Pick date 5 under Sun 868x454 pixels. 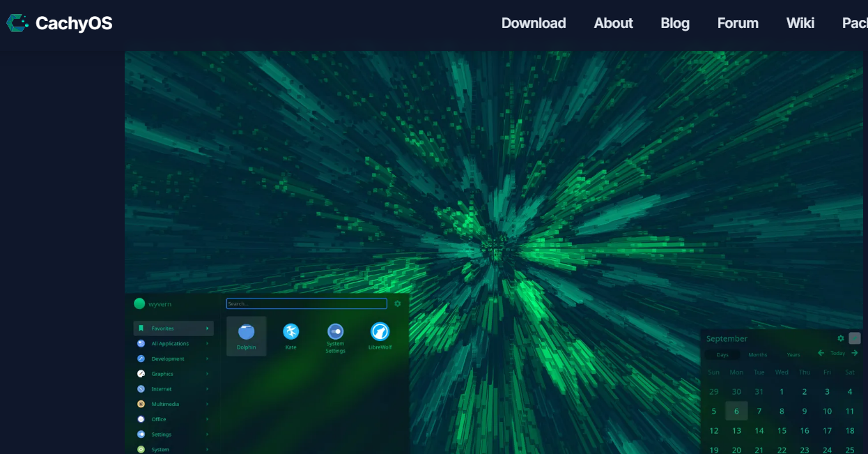714,411
